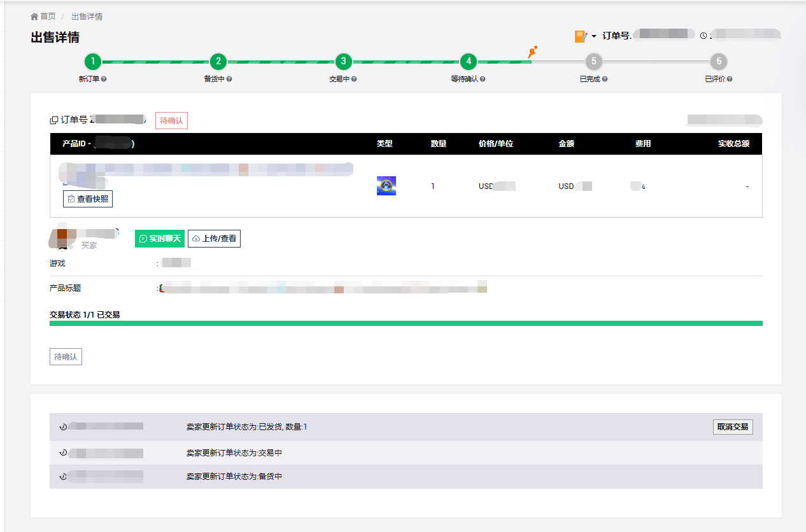Click the product game thumbnail image
Screen dimensions: 806x532
[x=386, y=186]
